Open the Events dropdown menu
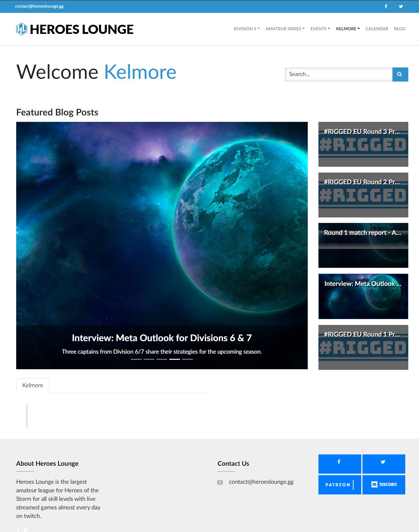Screen dimensions: 419x532 tap(320, 29)
